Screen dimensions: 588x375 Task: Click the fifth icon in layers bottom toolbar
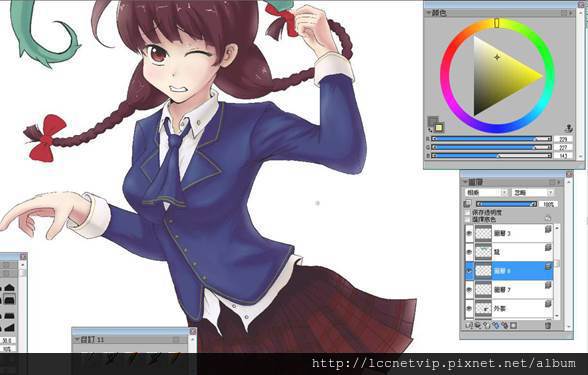coord(505,326)
